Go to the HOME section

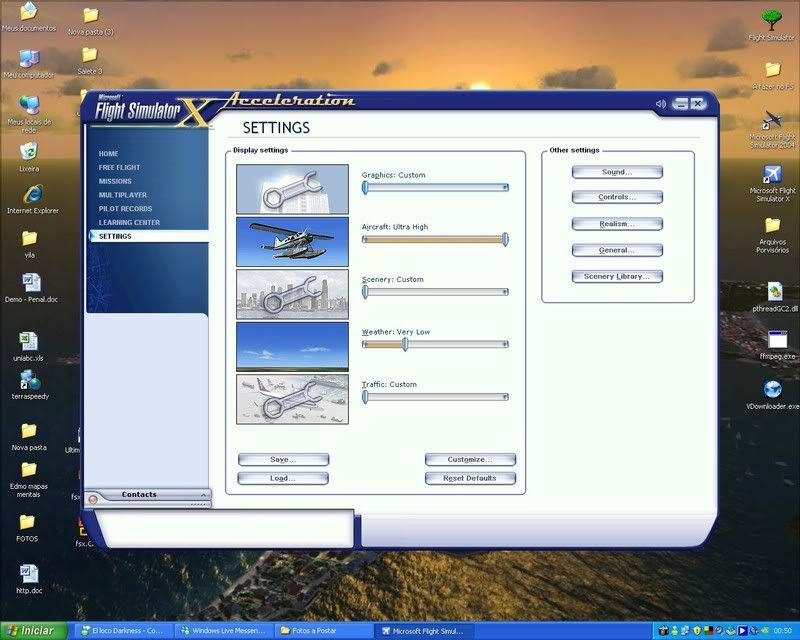click(109, 154)
